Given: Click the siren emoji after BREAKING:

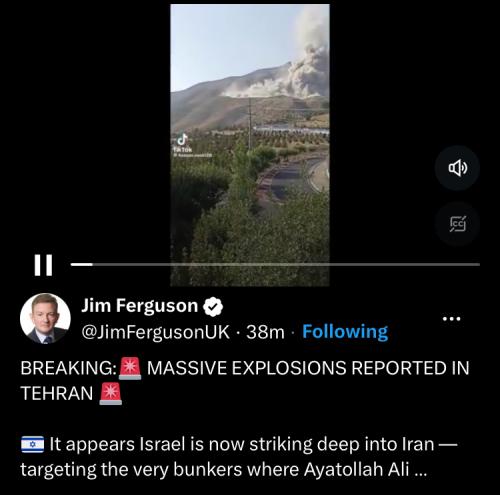Looking at the screenshot, I should click(x=130, y=368).
